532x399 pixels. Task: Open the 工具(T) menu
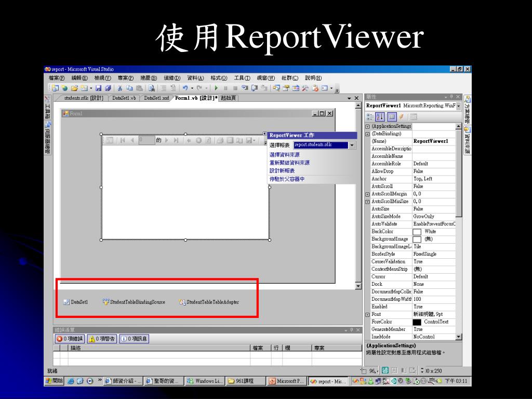tap(242, 78)
